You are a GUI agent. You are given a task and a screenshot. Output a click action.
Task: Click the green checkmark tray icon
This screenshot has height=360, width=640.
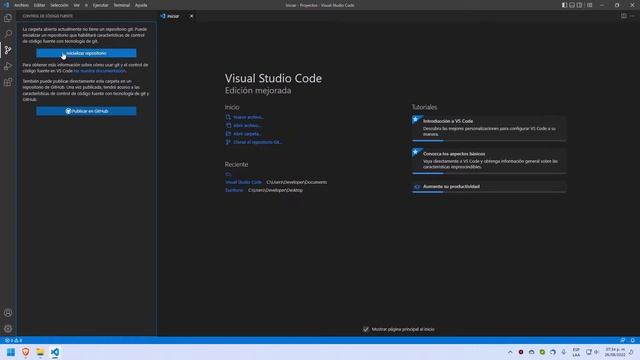542,352
